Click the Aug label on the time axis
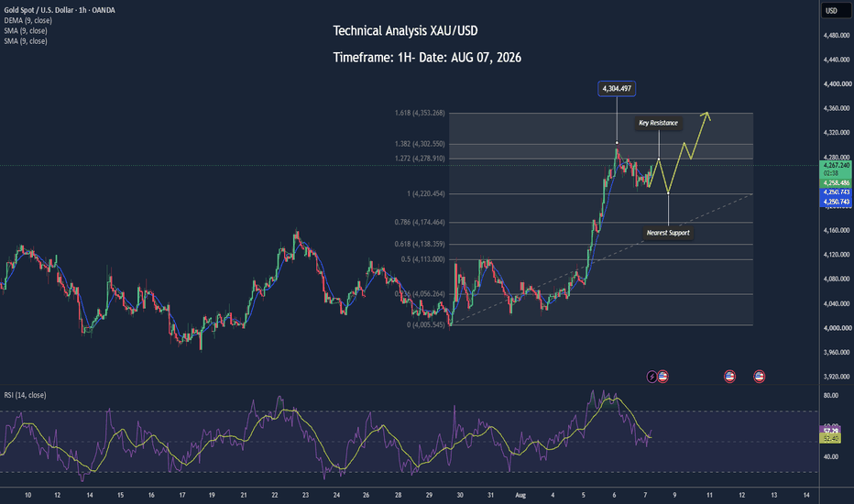This screenshot has width=854, height=504. point(520,495)
